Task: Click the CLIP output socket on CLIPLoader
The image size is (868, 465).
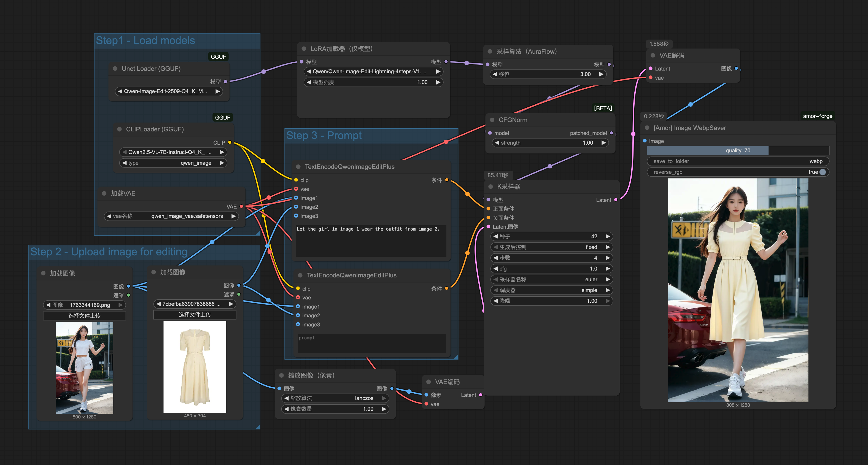Action: (x=230, y=142)
